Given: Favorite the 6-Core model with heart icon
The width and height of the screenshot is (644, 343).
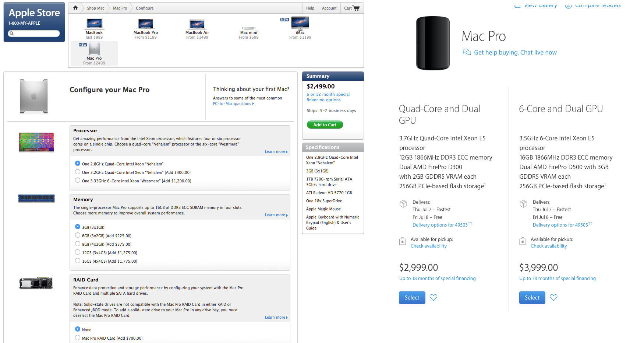Looking at the screenshot, I should click(553, 297).
